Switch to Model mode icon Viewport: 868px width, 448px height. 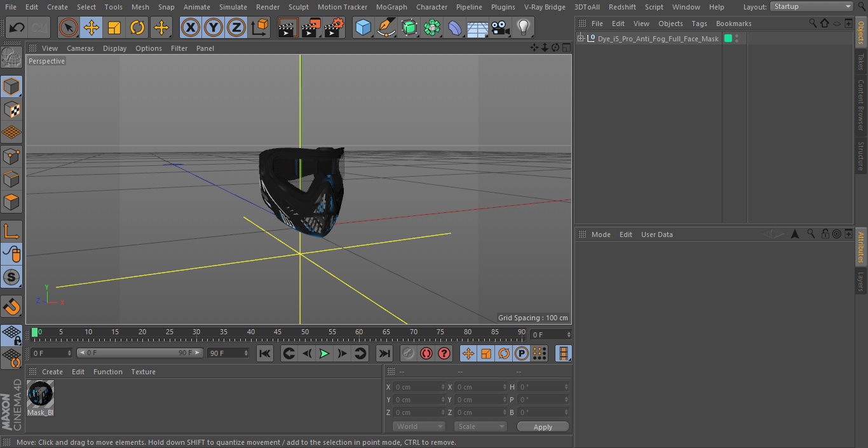[x=11, y=86]
